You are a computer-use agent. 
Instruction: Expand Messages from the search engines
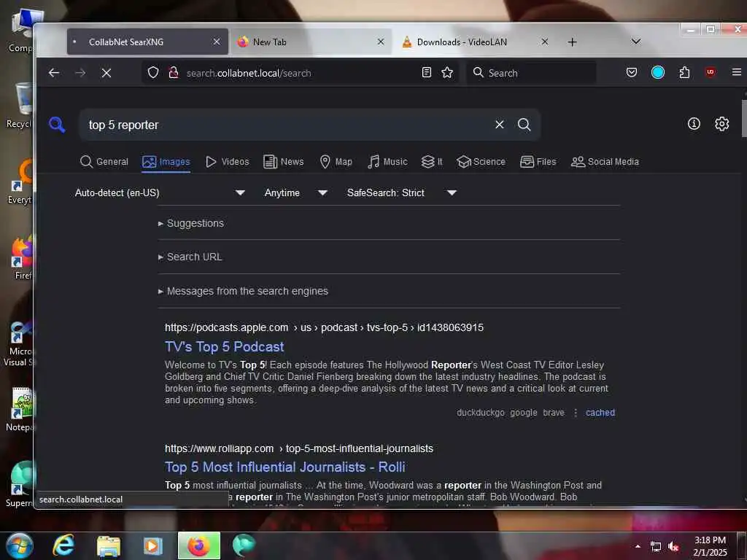point(243,291)
